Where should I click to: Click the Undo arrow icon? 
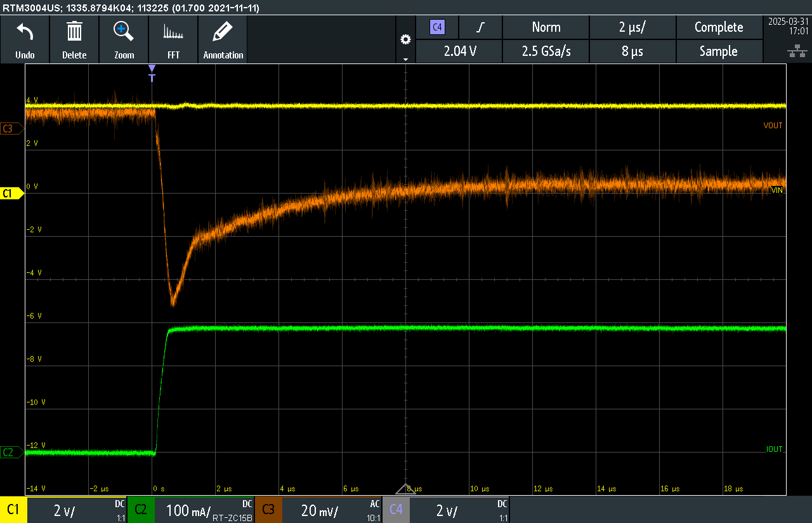pos(25,32)
